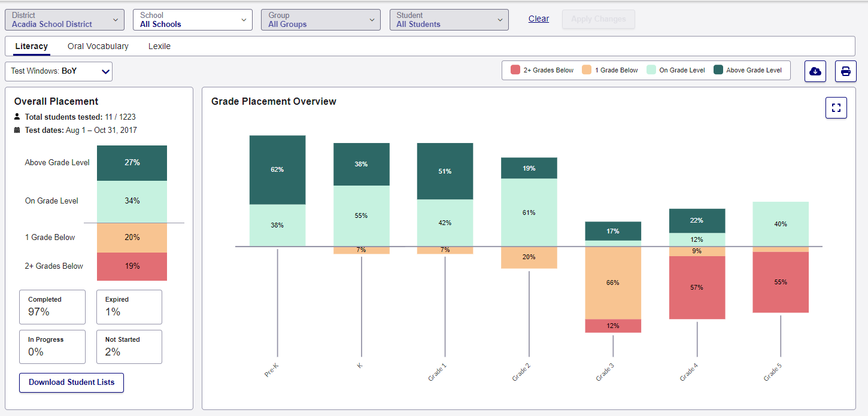Open the Test Windows BoY dropdown
This screenshot has height=416, width=868.
(58, 71)
